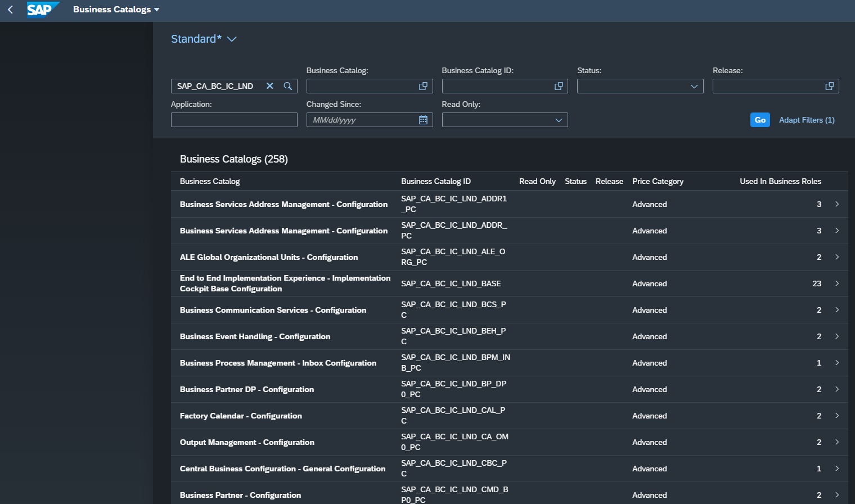
Task: Open the Business Catalogs title menu
Action: coord(116,10)
